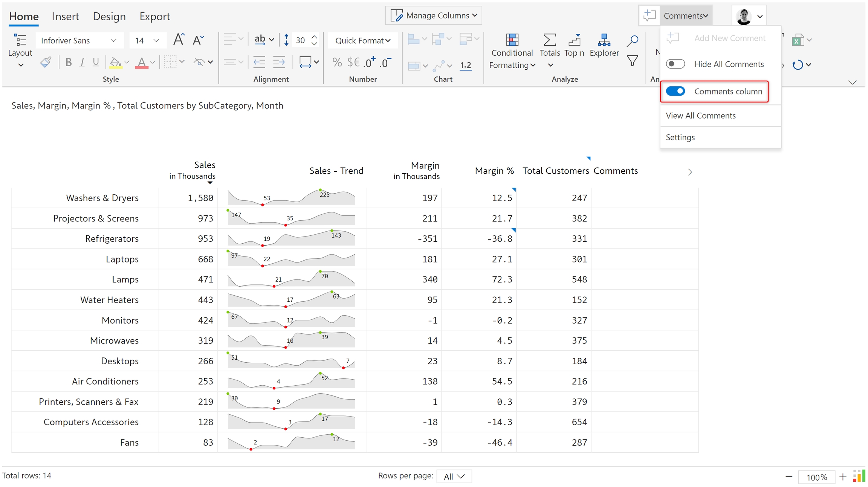Expand the Quick Format dropdown
Viewport: 868px width, 487px height.
pyautogui.click(x=362, y=40)
